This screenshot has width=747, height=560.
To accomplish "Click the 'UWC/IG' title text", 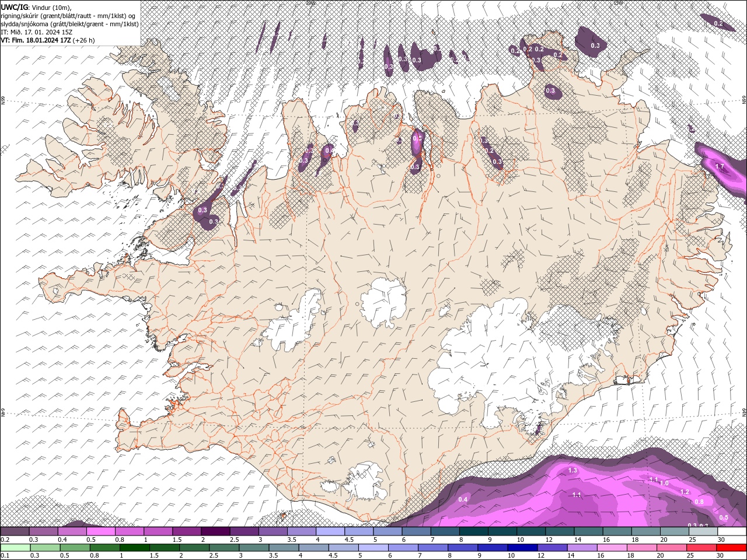I will 15,6.
